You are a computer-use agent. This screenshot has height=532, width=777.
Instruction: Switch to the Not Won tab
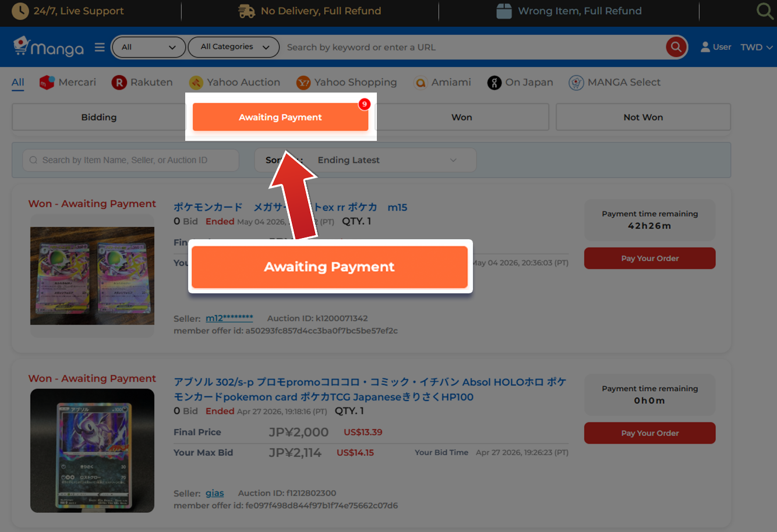coord(643,117)
